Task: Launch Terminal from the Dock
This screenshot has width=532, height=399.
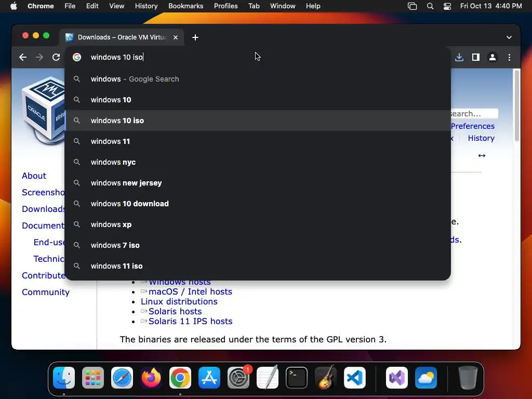Action: [x=297, y=378]
